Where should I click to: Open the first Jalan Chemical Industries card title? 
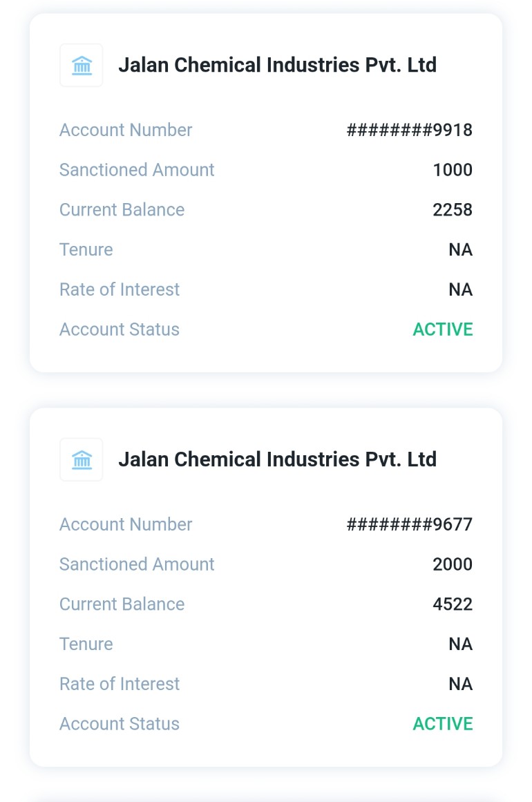click(277, 66)
